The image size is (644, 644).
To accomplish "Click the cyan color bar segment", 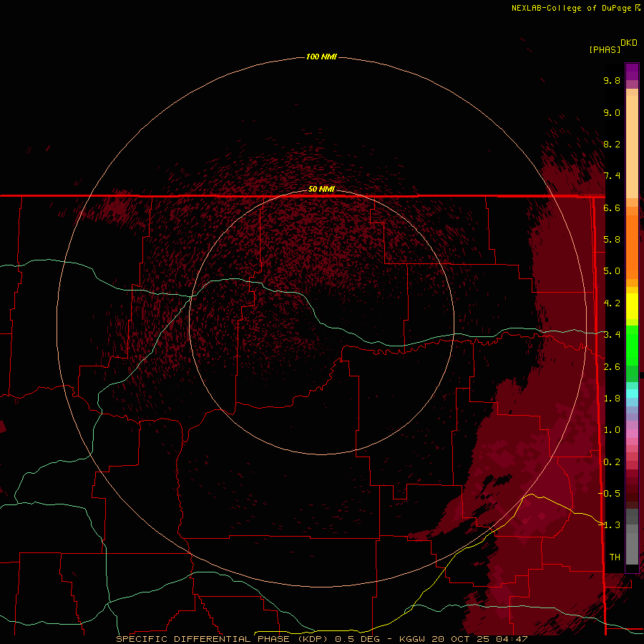I will pos(632,394).
